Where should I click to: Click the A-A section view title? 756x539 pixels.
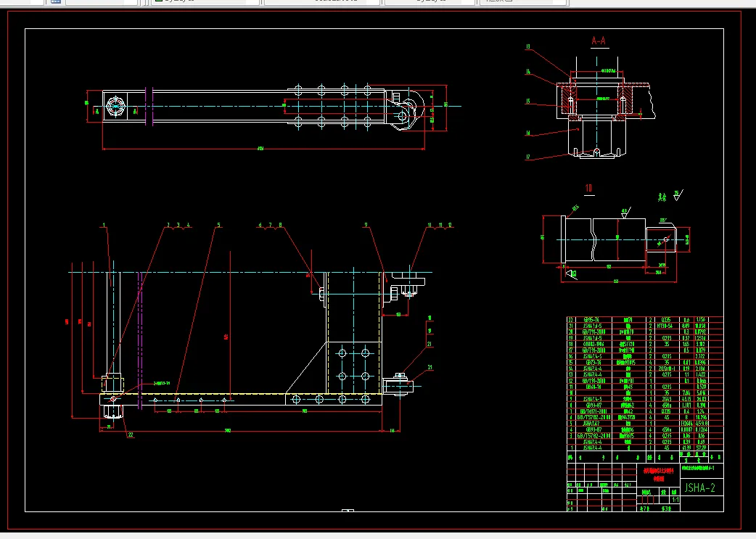tap(599, 41)
